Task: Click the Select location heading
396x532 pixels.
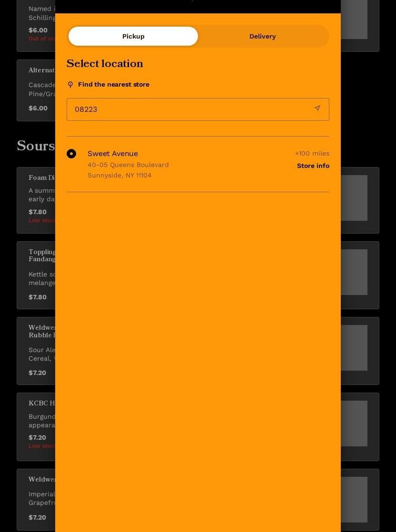Action: tap(105, 63)
